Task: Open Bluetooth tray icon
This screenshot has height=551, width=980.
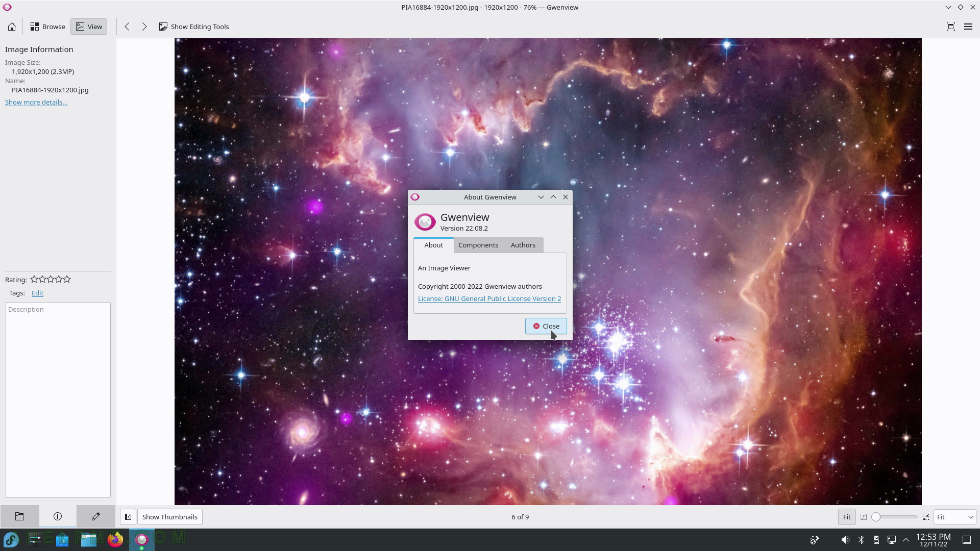Action: coord(861,540)
